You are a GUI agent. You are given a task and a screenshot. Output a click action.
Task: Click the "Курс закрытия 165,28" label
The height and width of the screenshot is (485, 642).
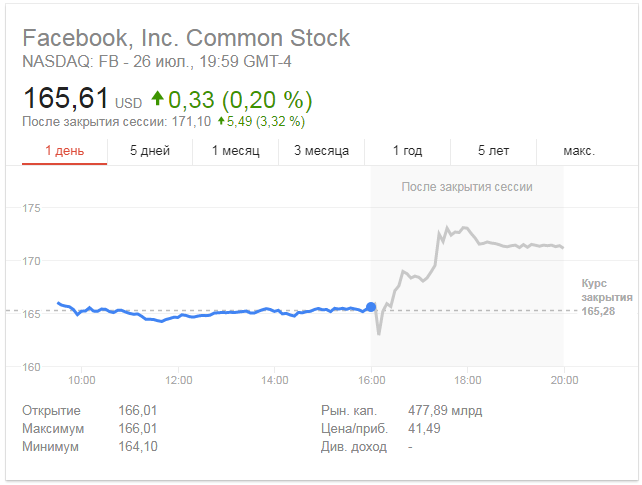tap(606, 298)
